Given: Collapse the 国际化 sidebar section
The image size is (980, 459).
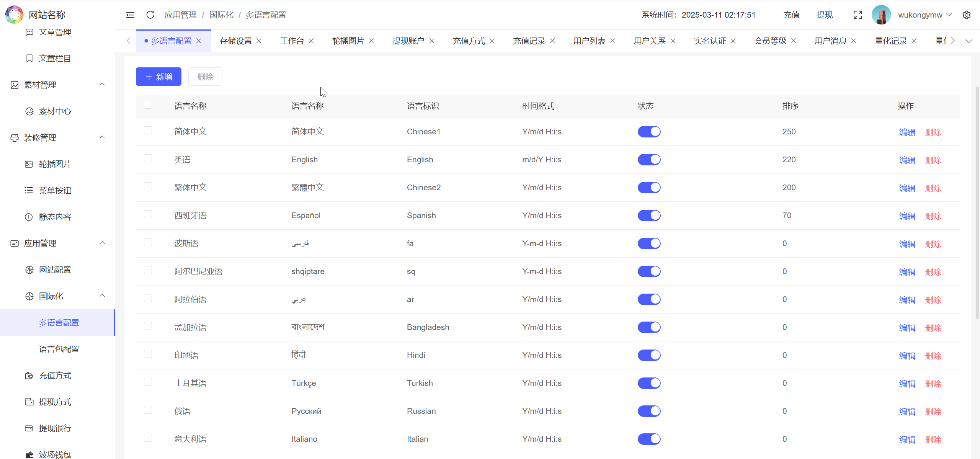Looking at the screenshot, I should pyautogui.click(x=102, y=296).
